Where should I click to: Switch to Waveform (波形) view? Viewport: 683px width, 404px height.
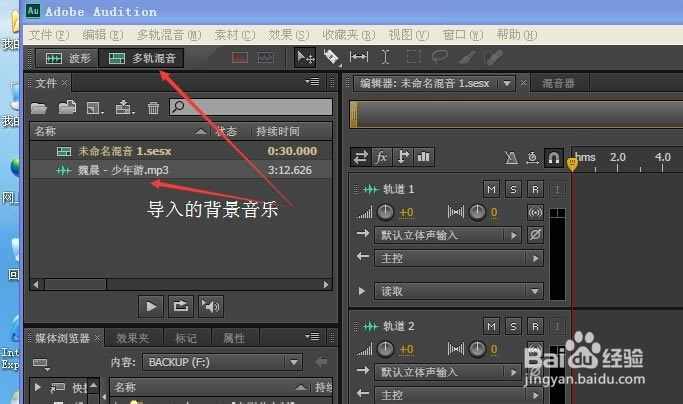pyautogui.click(x=67, y=58)
